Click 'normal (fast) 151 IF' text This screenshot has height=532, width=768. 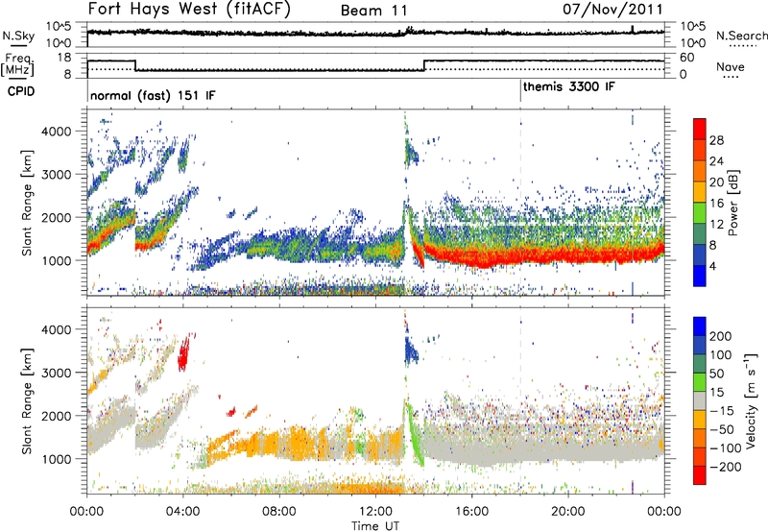tap(153, 95)
